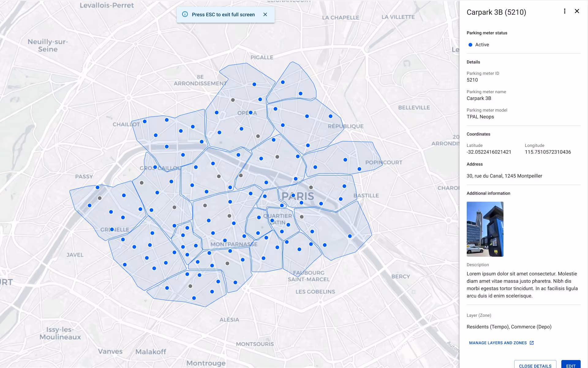Viewport: 588px width, 368px height.
Task: Click the République map label
Action: (x=345, y=126)
